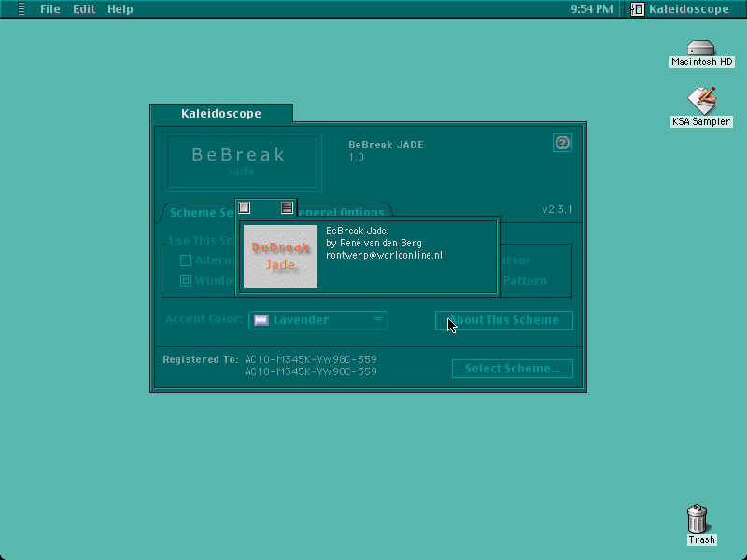Screen dimensions: 747x560
Task: Click the Lavender color swatch
Action: coord(261,320)
